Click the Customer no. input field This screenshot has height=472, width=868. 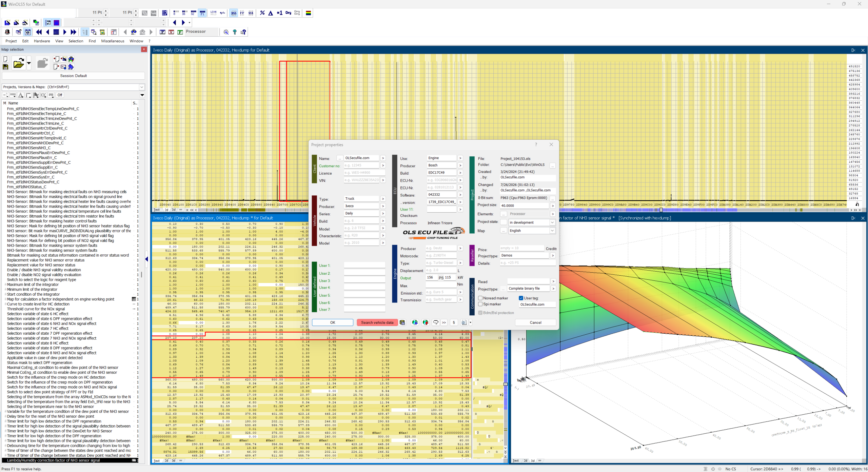coord(361,165)
